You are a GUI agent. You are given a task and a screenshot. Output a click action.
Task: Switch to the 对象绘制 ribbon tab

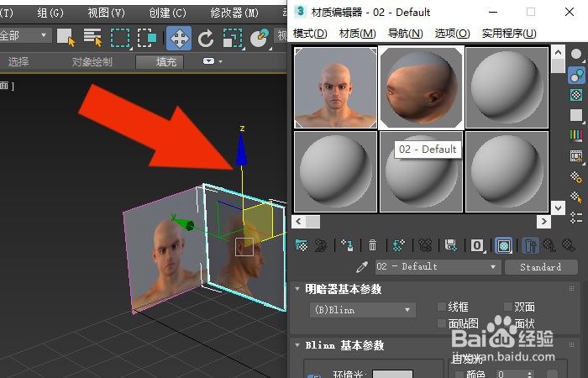92,61
